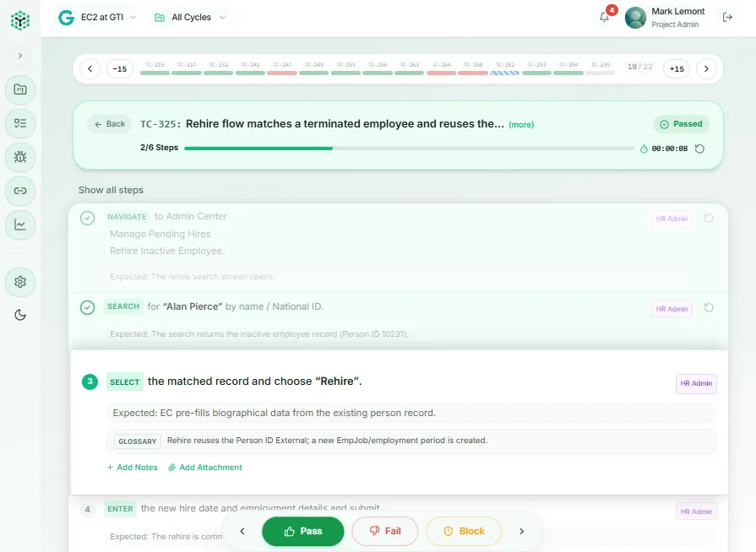Screen dimensions: 756x552
Task: Add attachment to step 3
Action: 205,468
